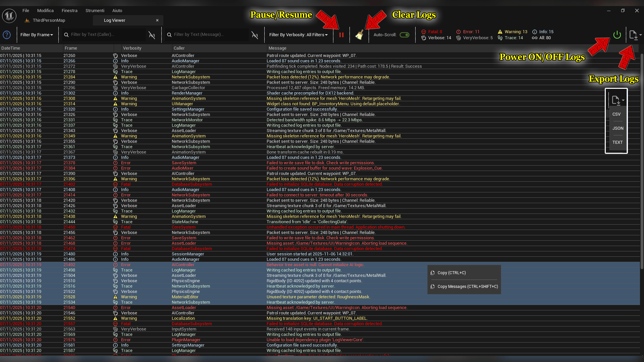644x362 pixels.
Task: Close the Log Viewer tab
Action: point(157,20)
